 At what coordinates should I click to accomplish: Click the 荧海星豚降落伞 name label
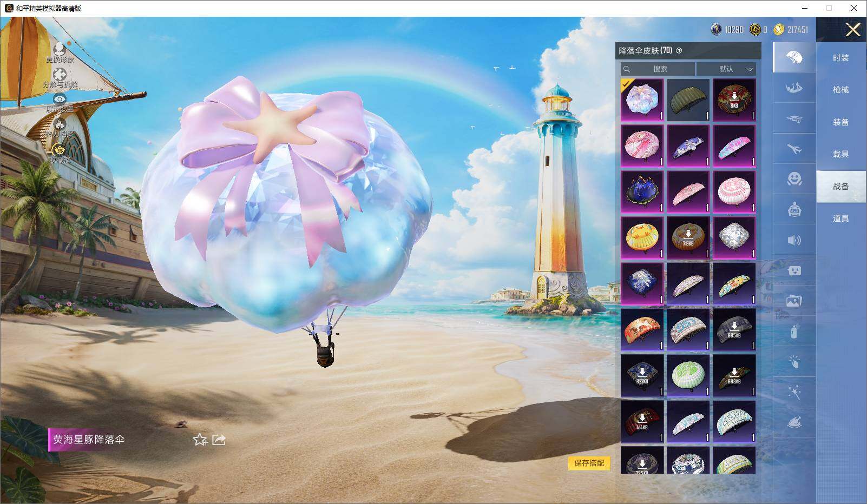coord(89,440)
